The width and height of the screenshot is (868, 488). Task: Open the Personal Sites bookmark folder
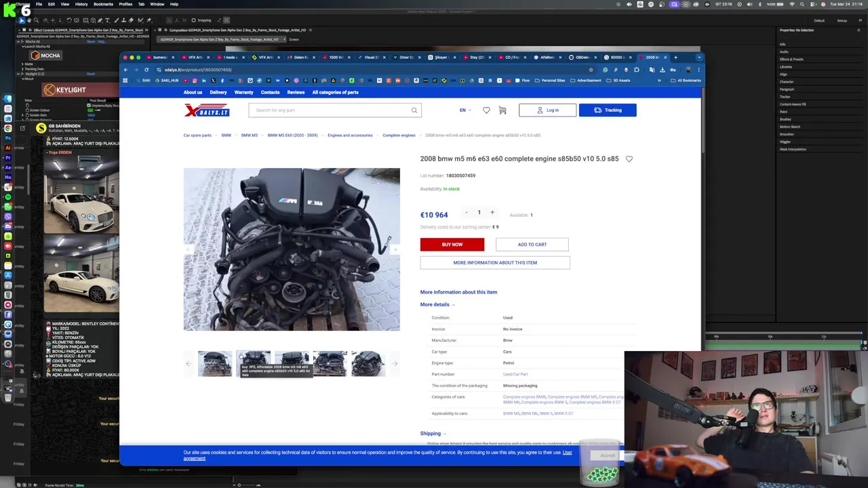point(550,81)
